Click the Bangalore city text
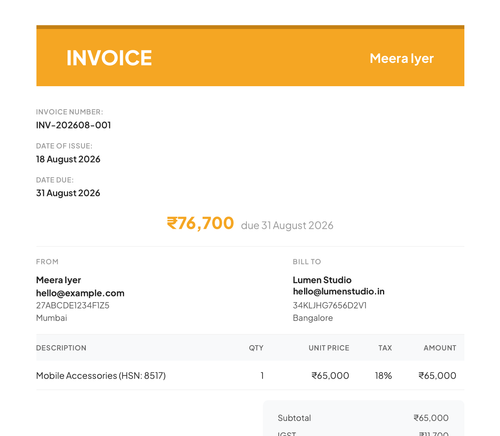 point(313,318)
